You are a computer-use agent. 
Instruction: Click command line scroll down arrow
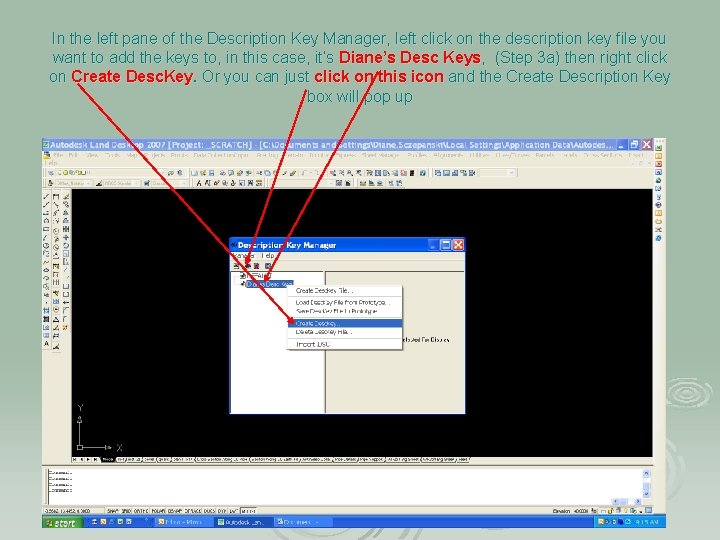coord(646,494)
